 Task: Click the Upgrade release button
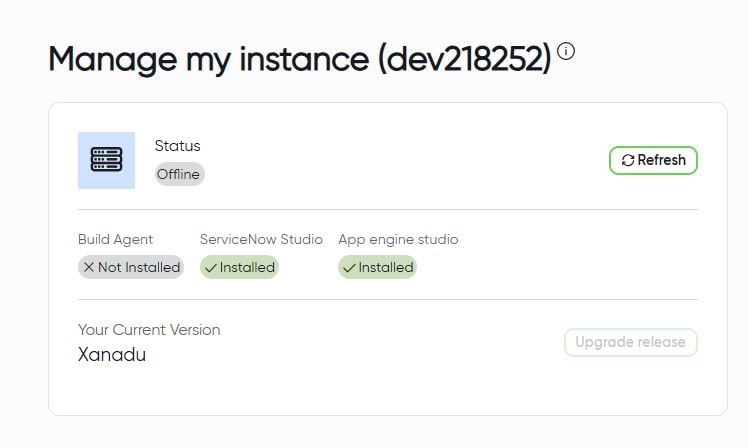[x=630, y=342]
